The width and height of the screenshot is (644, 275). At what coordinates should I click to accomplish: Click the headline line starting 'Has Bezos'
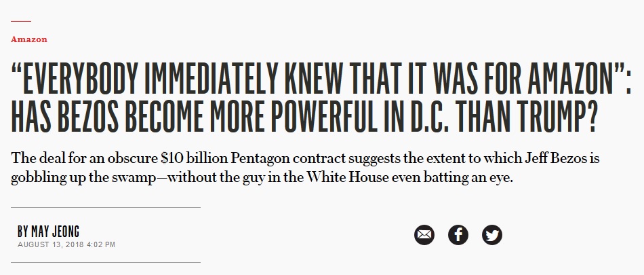coord(304,116)
